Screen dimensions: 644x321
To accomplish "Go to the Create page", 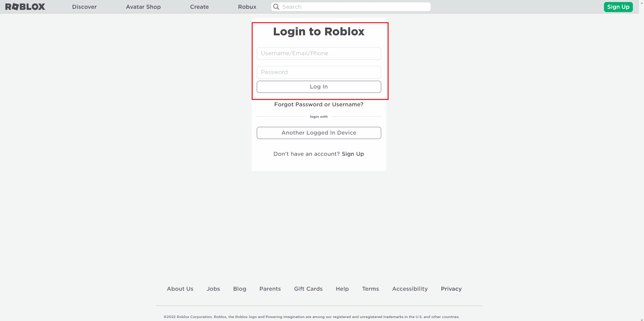I will tap(200, 7).
